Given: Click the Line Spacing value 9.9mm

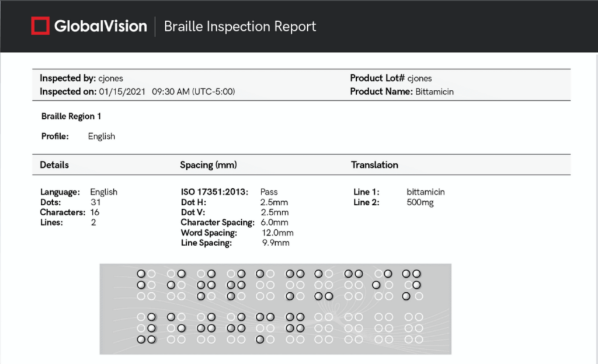Looking at the screenshot, I should [x=276, y=243].
